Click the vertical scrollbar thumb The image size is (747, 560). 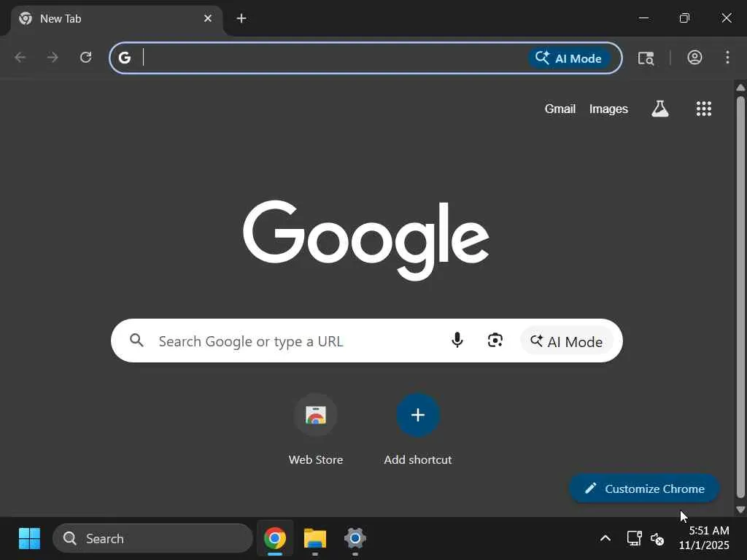click(x=740, y=297)
